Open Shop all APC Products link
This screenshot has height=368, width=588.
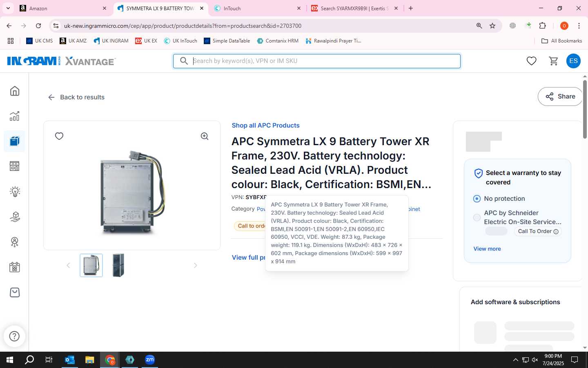click(x=265, y=126)
